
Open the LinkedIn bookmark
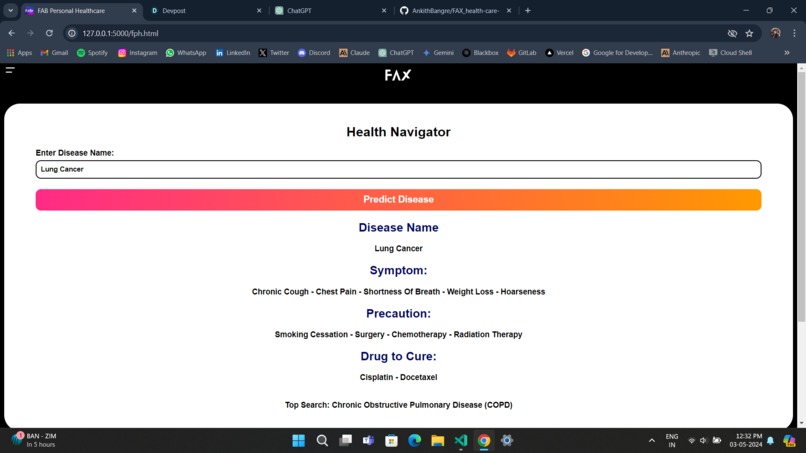[232, 52]
